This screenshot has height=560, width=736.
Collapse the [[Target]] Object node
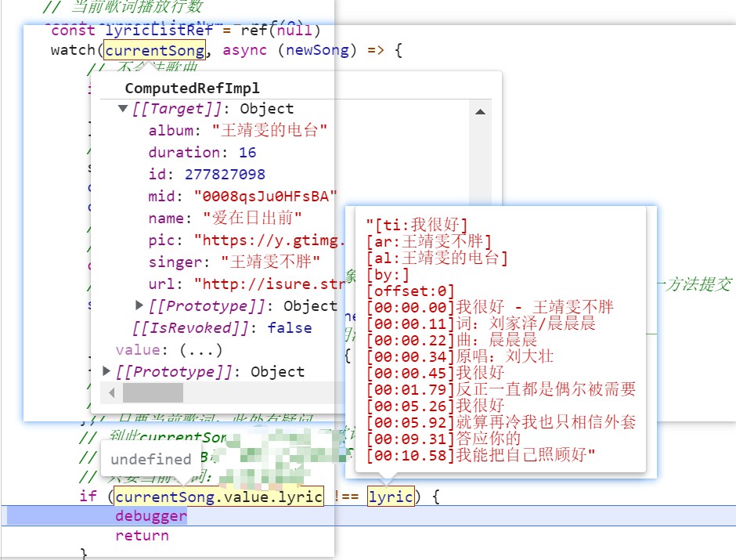point(123,109)
